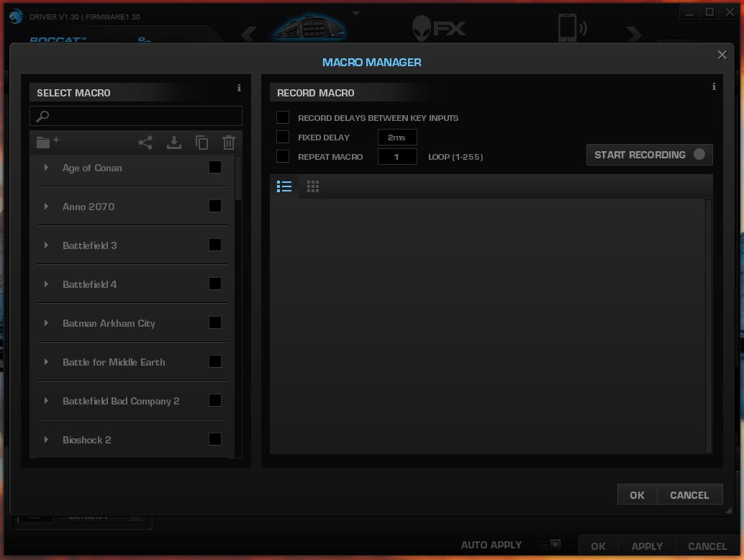Enable recording delays between key inputs
The height and width of the screenshot is (560, 744).
(282, 117)
